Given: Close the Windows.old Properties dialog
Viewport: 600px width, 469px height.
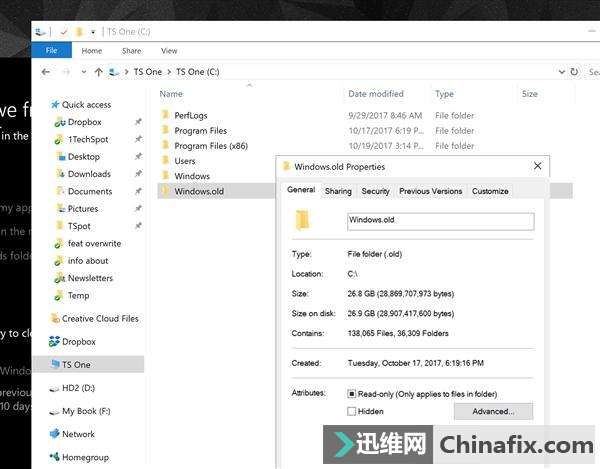Looking at the screenshot, I should [538, 166].
